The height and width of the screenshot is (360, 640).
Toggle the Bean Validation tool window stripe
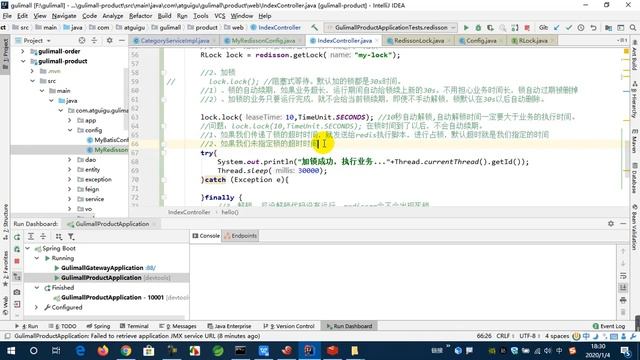click(x=635, y=228)
